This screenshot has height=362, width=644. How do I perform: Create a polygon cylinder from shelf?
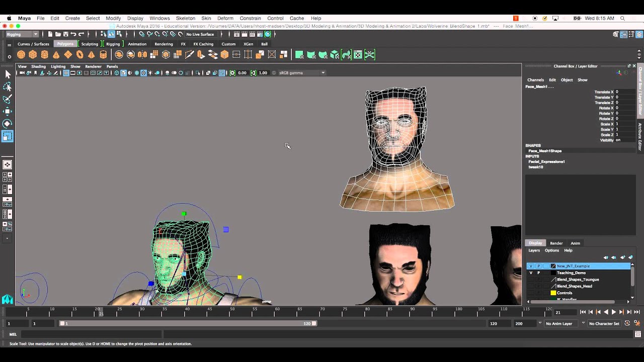(x=45, y=55)
